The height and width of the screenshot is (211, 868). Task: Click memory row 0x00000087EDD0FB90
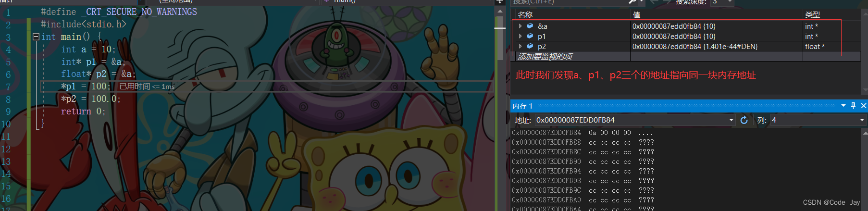(583, 161)
